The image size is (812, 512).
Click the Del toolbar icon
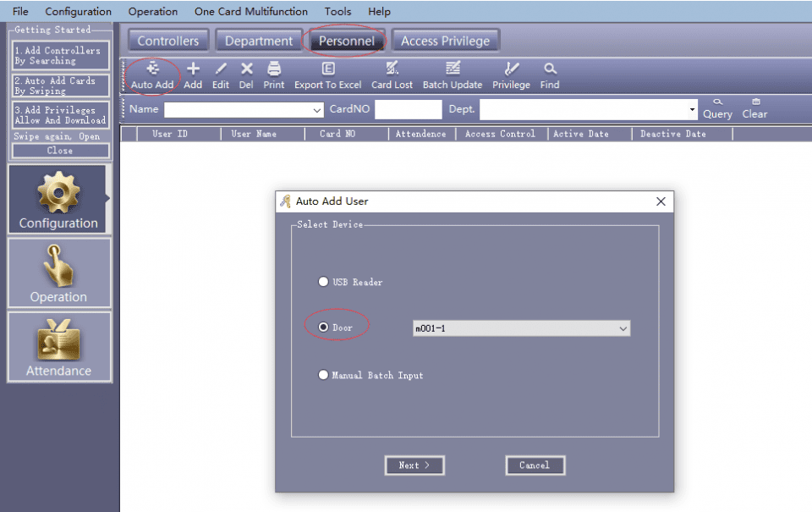coord(246,69)
